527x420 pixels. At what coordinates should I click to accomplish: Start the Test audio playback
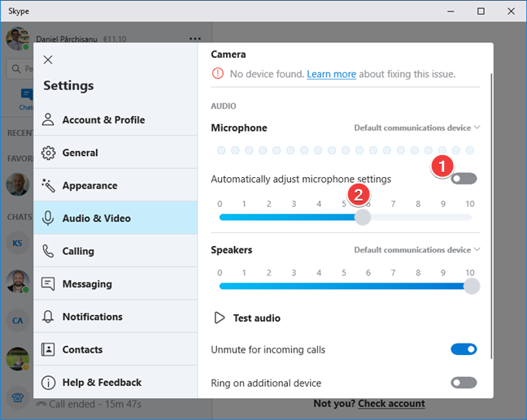pos(247,318)
